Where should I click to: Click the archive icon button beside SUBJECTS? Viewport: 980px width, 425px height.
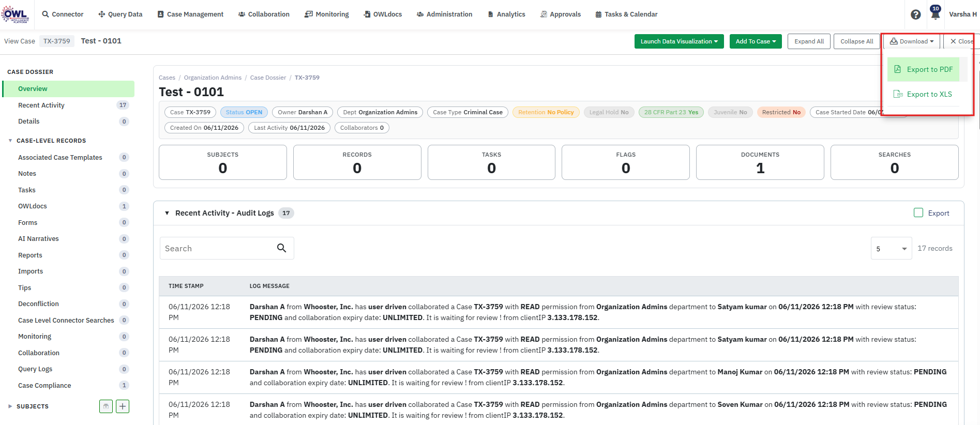click(x=106, y=406)
